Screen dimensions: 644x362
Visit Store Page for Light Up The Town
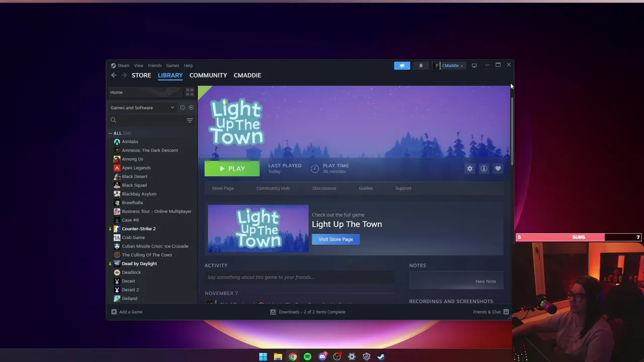coord(336,239)
